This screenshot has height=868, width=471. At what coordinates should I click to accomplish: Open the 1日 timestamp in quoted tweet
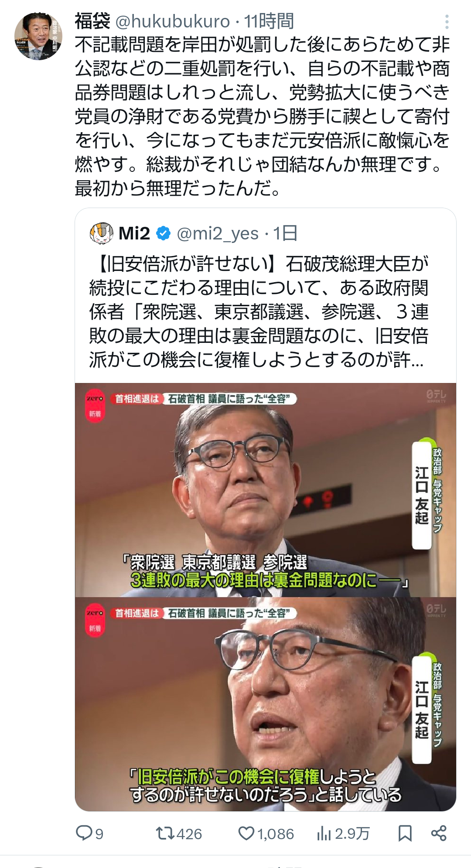(286, 234)
